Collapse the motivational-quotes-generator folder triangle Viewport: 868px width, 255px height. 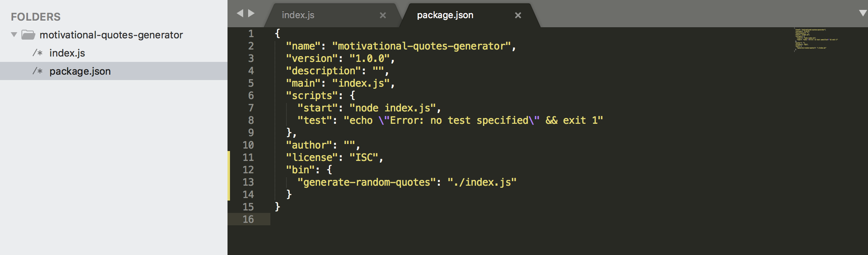[x=14, y=35]
